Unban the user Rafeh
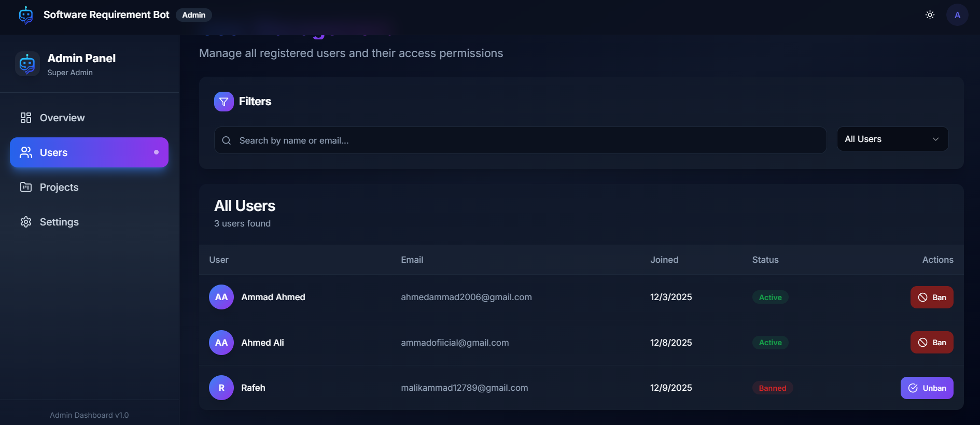Screen dimensions: 980x425 [x=927, y=388]
